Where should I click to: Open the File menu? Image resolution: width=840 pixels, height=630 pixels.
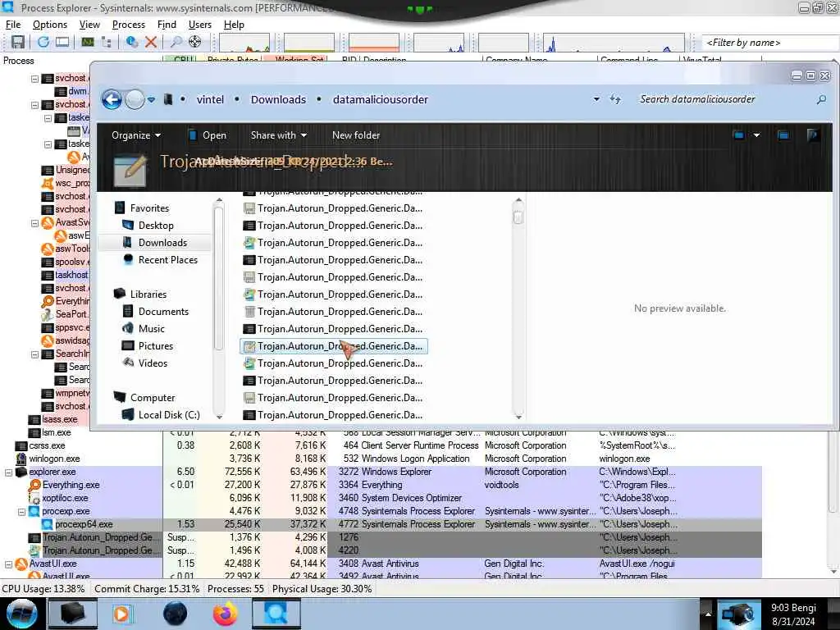[13, 25]
